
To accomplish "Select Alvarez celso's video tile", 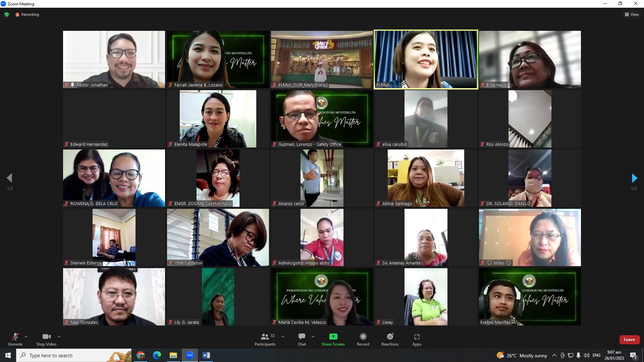I will (322, 178).
